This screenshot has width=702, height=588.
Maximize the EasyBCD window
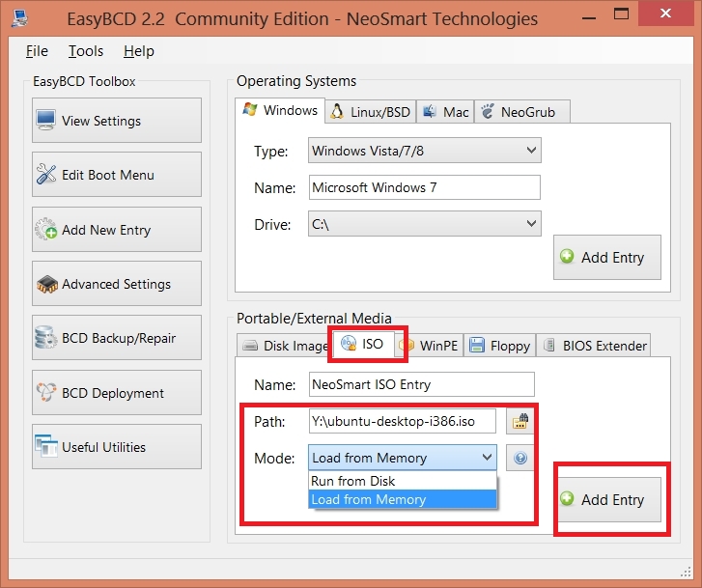click(x=621, y=14)
